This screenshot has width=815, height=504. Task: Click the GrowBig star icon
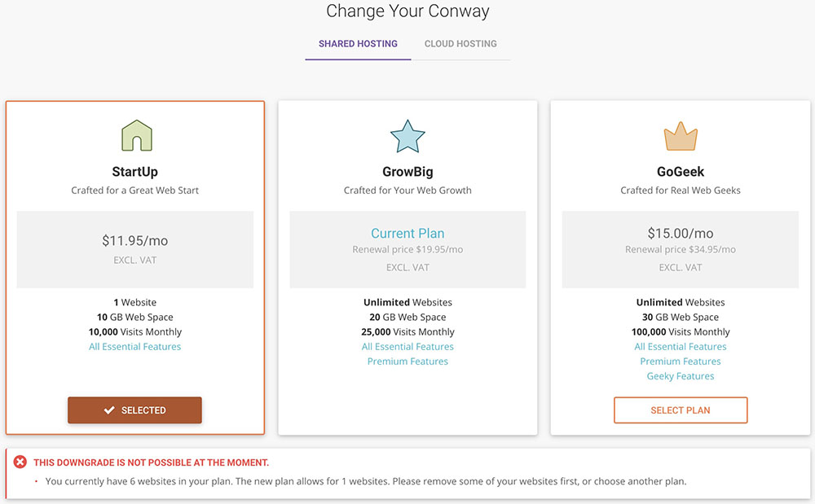407,136
